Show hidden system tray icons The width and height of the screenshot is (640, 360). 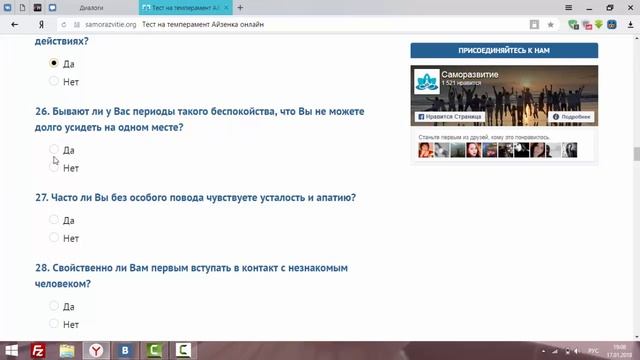pos(544,351)
